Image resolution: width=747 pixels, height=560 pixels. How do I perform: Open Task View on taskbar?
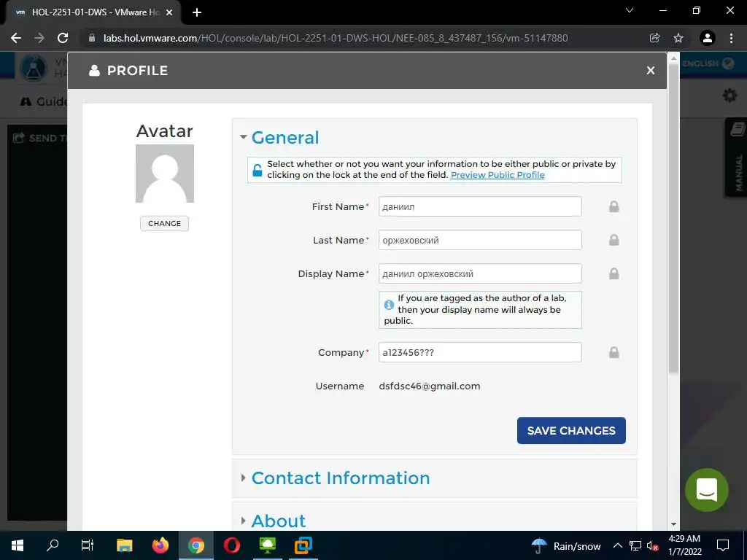tap(88, 545)
